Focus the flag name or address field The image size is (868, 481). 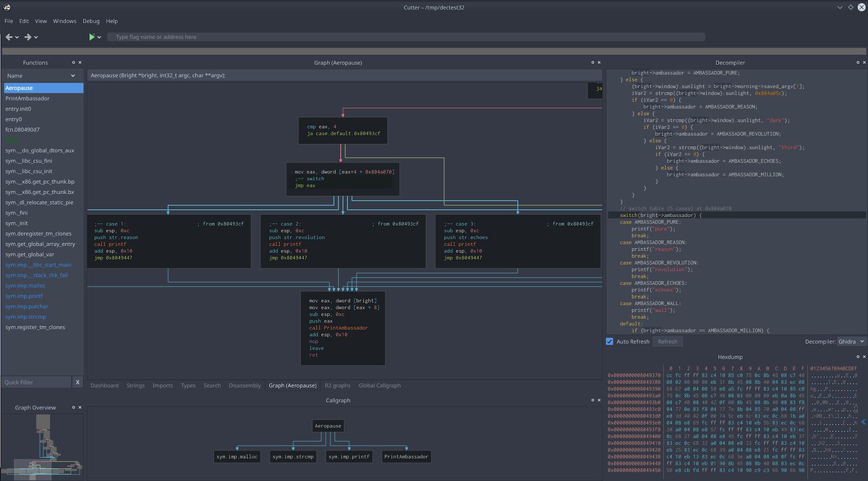click(x=405, y=37)
